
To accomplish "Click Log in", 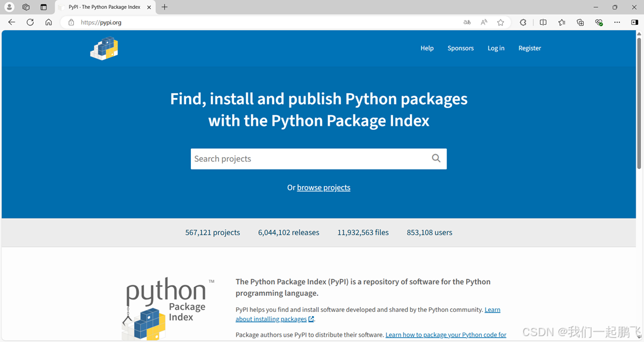I will (496, 48).
